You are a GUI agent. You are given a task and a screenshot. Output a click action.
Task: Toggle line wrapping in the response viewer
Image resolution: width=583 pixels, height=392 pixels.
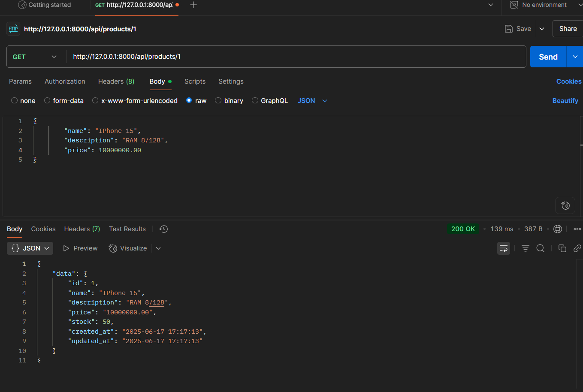coord(504,248)
